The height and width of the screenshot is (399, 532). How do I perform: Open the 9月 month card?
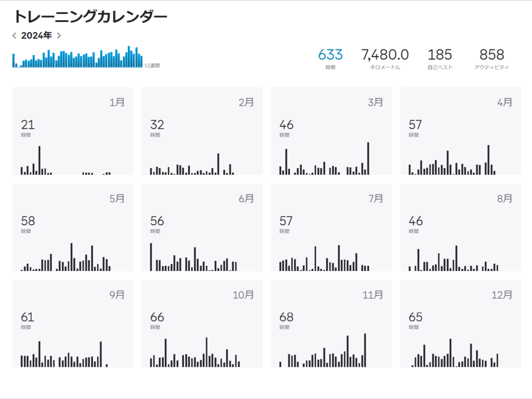click(73, 324)
